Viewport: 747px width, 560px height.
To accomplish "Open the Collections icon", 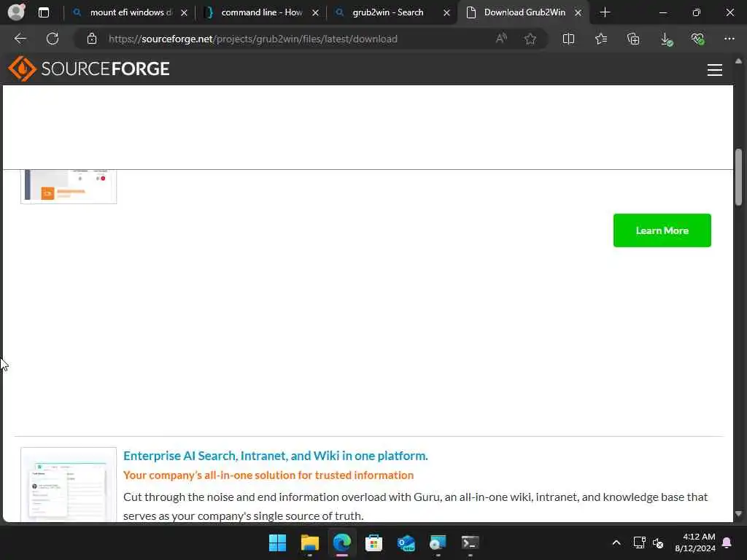I will point(633,39).
